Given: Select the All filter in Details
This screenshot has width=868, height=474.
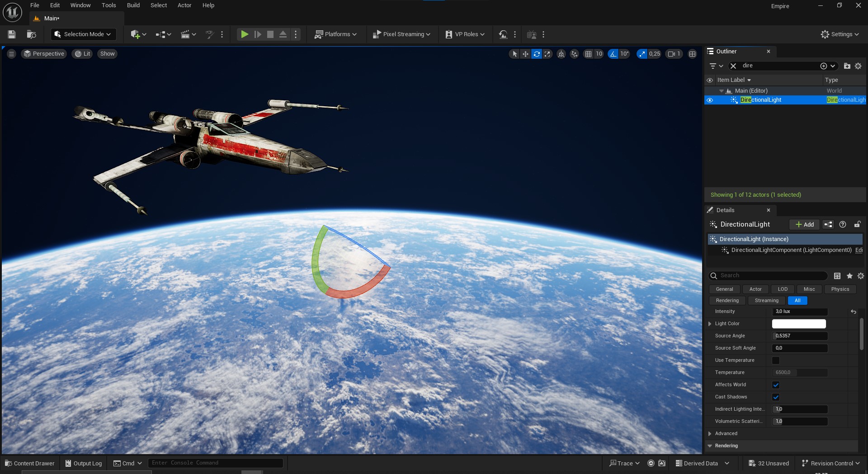Looking at the screenshot, I should (797, 301).
